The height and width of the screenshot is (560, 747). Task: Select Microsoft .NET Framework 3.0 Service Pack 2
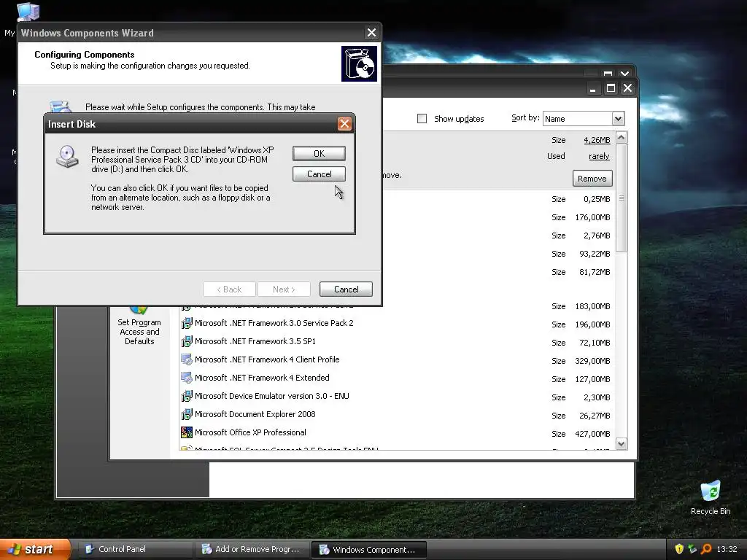tap(274, 323)
